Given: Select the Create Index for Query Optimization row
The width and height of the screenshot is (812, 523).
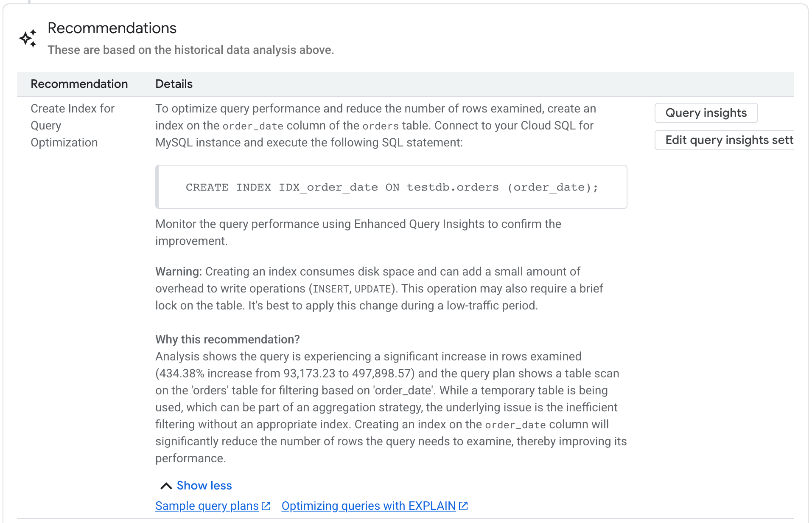Looking at the screenshot, I should click(x=72, y=125).
